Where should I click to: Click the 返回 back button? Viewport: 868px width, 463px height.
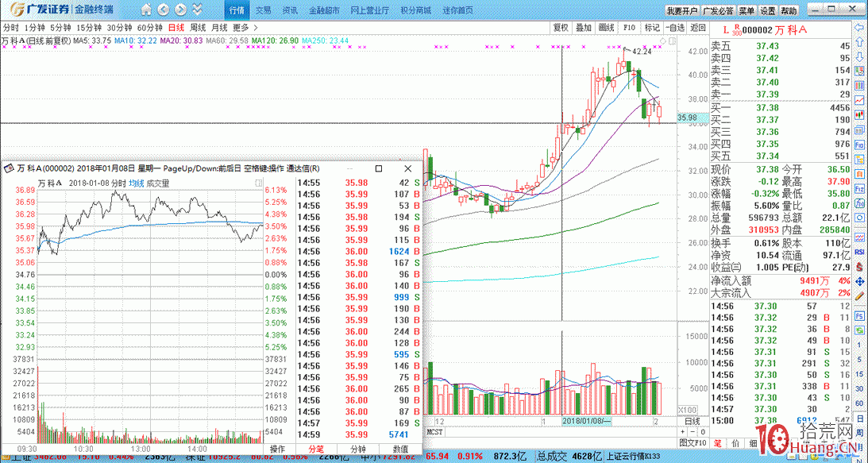tap(698, 28)
